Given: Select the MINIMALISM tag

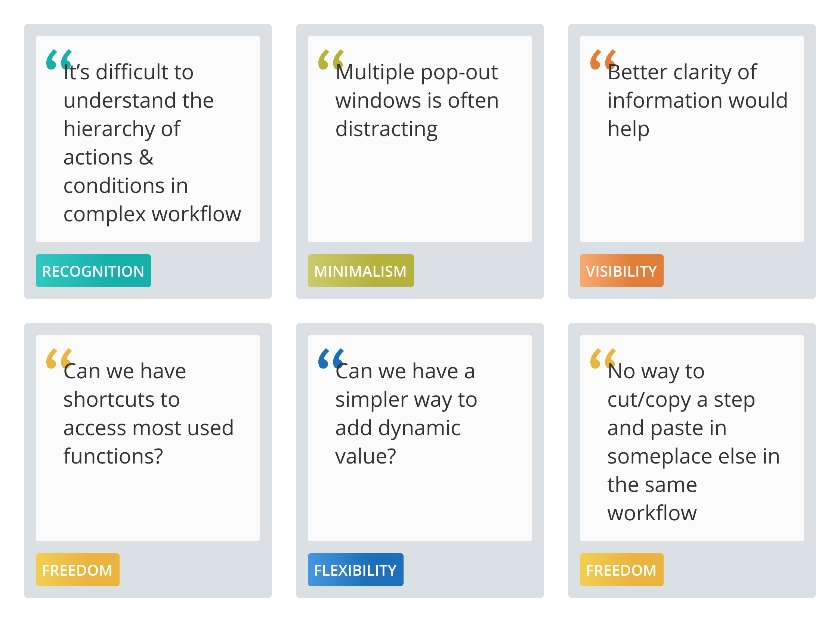Looking at the screenshot, I should (361, 271).
